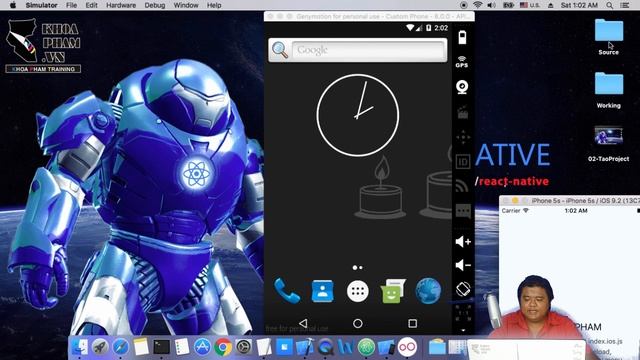Open the Genymotion remote control arrows icon
The width and height of the screenshot is (640, 360).
pyautogui.click(x=463, y=137)
